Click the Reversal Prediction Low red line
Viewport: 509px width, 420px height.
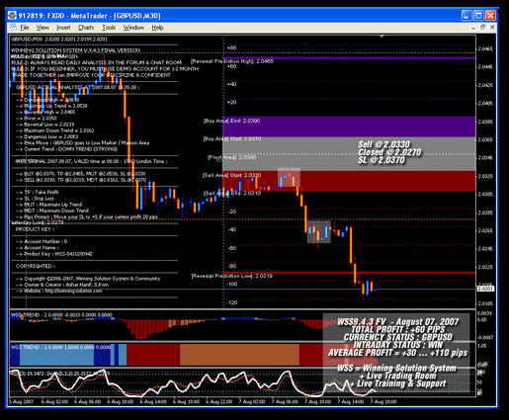(x=349, y=273)
